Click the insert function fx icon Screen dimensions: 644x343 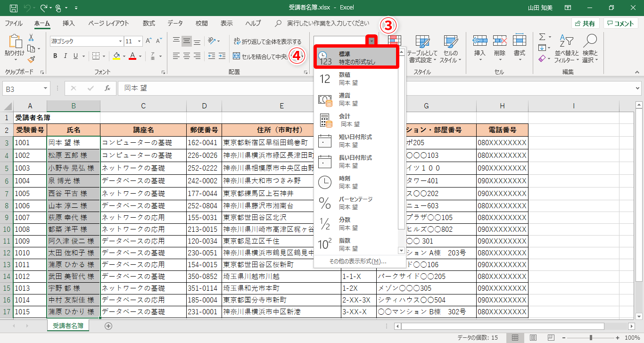[107, 88]
